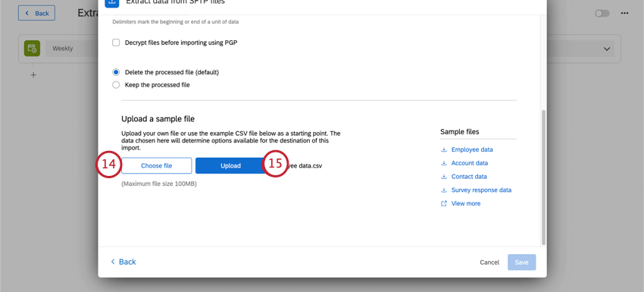The image size is (644, 292).
Task: Click the external link icon beside View more
Action: click(443, 203)
